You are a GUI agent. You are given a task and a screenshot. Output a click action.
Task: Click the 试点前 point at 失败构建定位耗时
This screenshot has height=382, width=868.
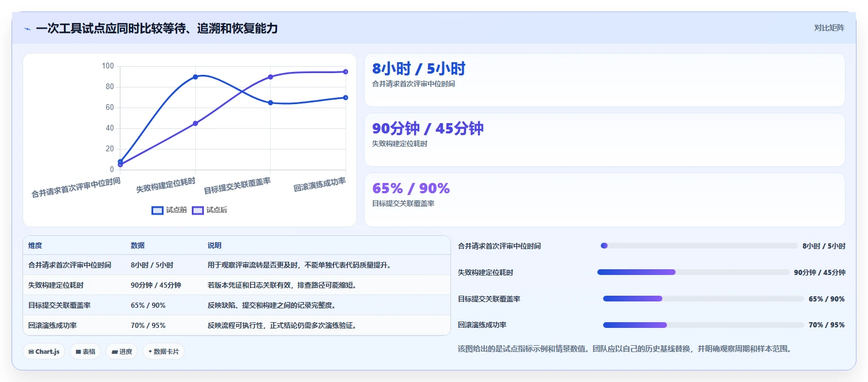pyautogui.click(x=195, y=77)
